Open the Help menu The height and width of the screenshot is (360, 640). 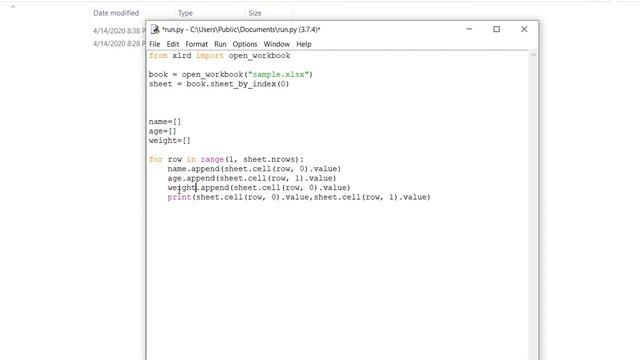[304, 44]
